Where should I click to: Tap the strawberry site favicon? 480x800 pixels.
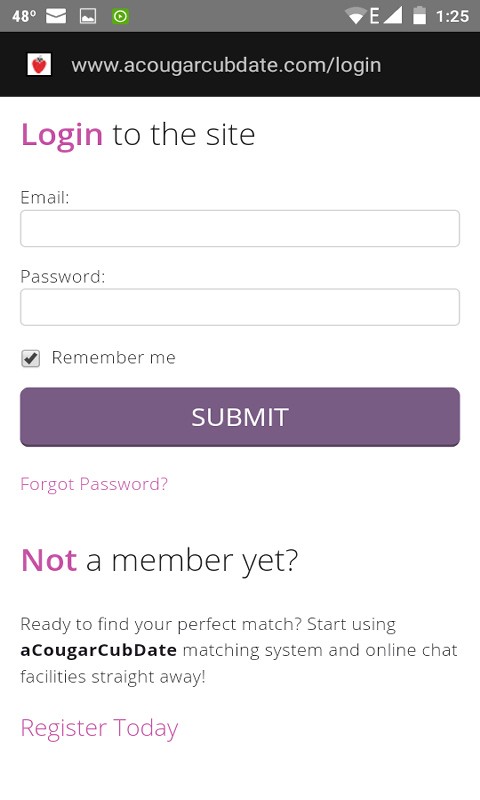39,65
